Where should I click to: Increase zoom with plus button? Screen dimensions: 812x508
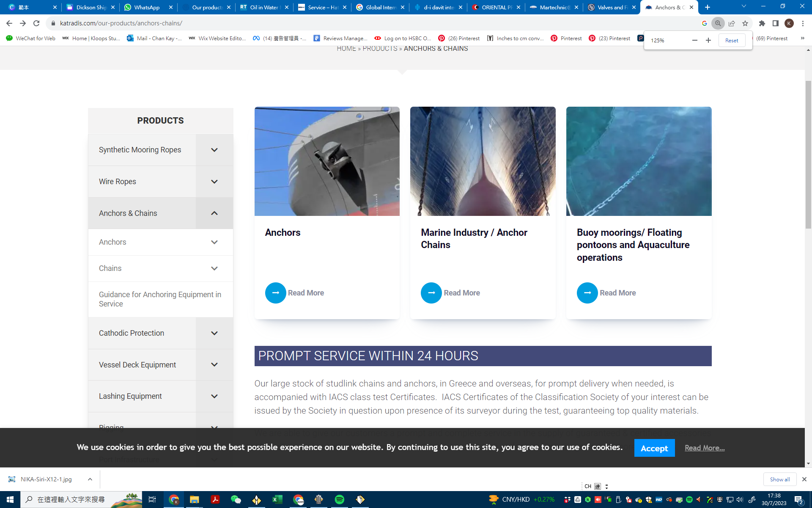tap(708, 40)
